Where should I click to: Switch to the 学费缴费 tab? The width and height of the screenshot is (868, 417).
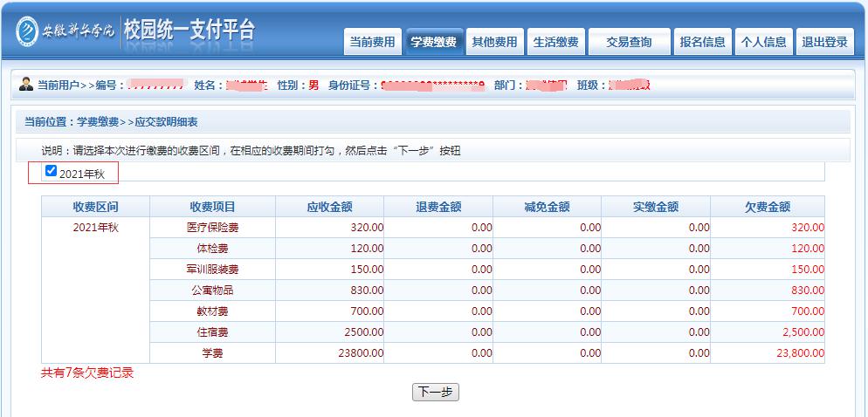[433, 42]
